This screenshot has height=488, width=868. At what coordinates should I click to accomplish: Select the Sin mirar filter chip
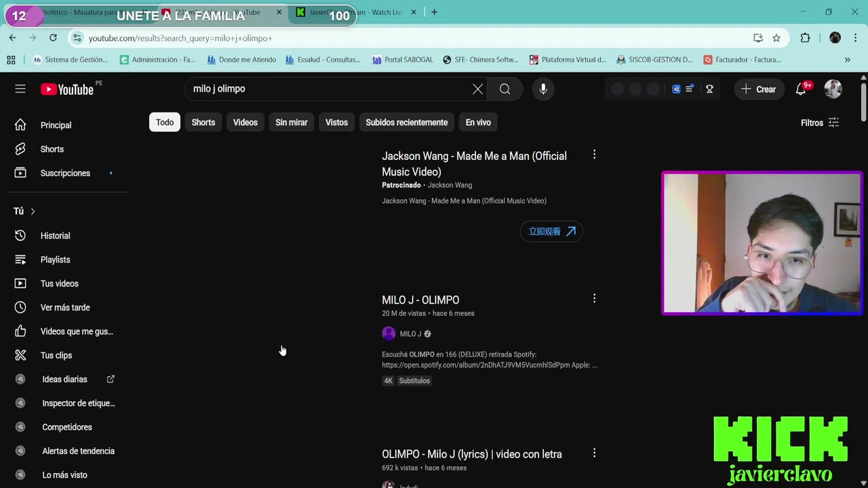pos(292,123)
